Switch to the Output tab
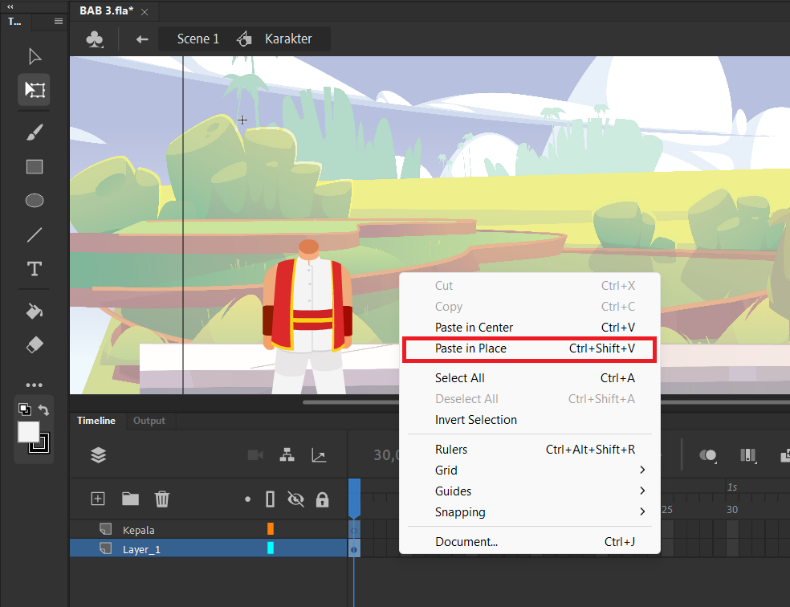The height and width of the screenshot is (607, 790). pos(149,421)
